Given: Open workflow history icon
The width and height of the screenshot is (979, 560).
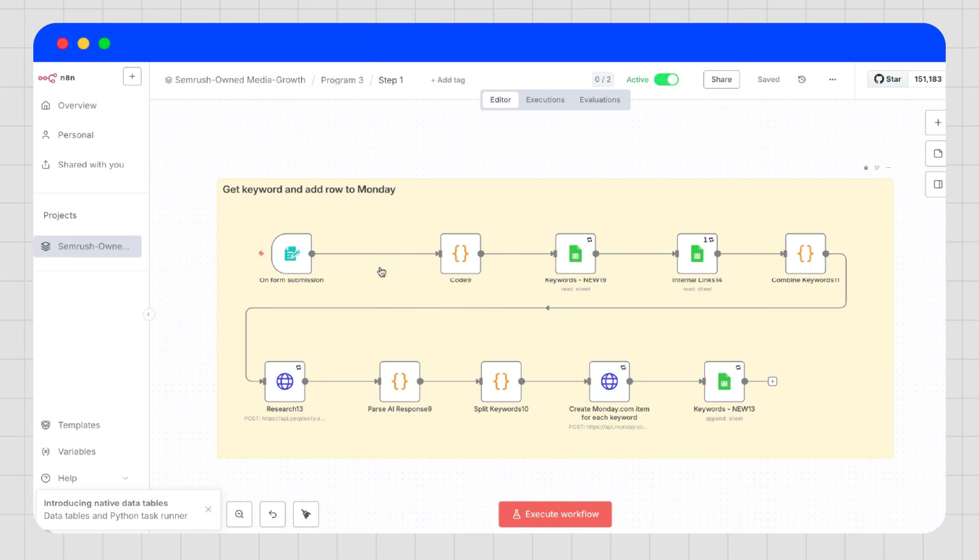Looking at the screenshot, I should 802,80.
